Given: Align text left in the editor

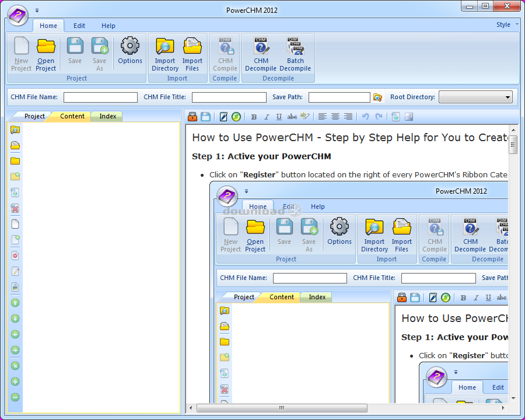Looking at the screenshot, I should pos(323,117).
